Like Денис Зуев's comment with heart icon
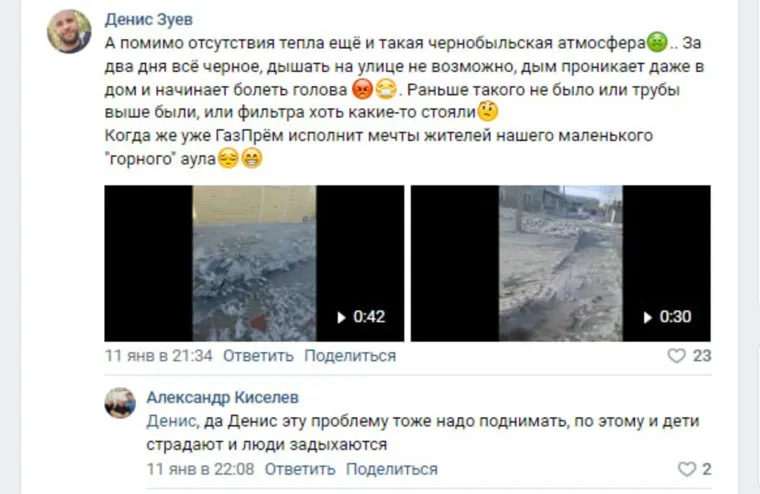Image resolution: width=760 pixels, height=494 pixels. point(677,356)
